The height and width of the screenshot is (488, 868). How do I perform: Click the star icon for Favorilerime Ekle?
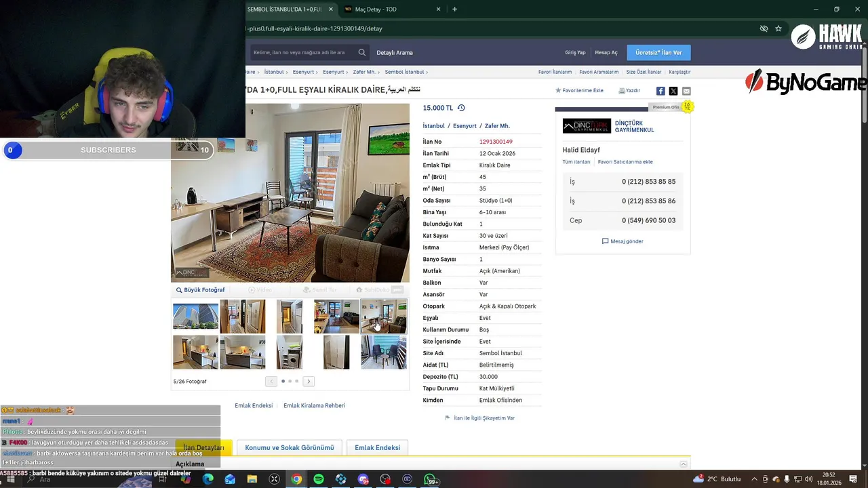pyautogui.click(x=558, y=90)
